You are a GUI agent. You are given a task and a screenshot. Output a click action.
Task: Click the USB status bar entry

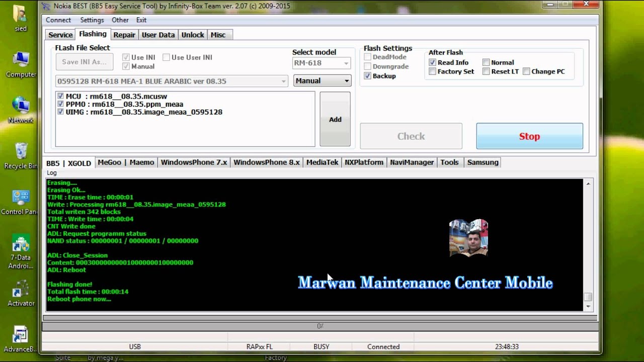click(x=135, y=347)
